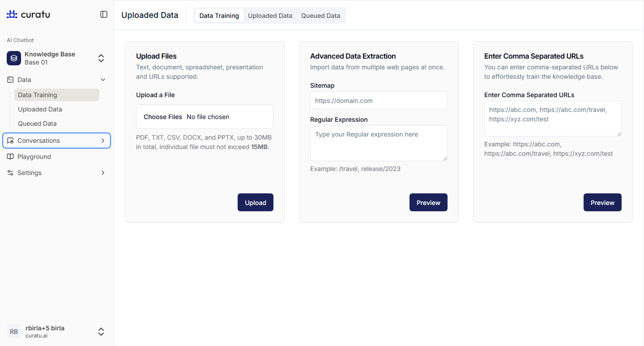This screenshot has width=644, height=346.
Task: Click the RB user avatar
Action: (14, 331)
